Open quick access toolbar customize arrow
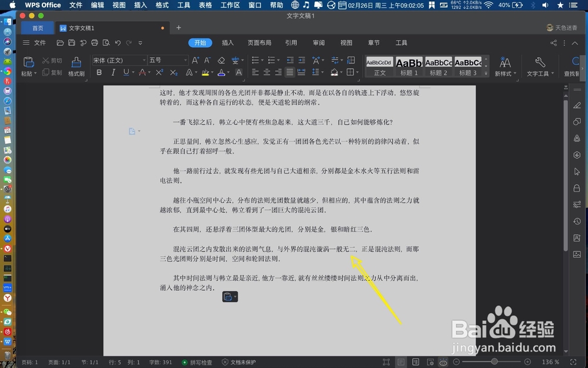The height and width of the screenshot is (368, 588). (141, 43)
